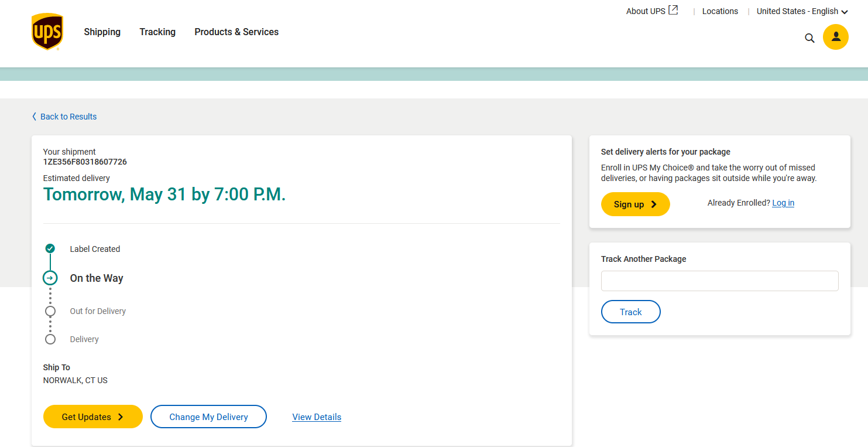Follow the Log in link

pos(783,203)
